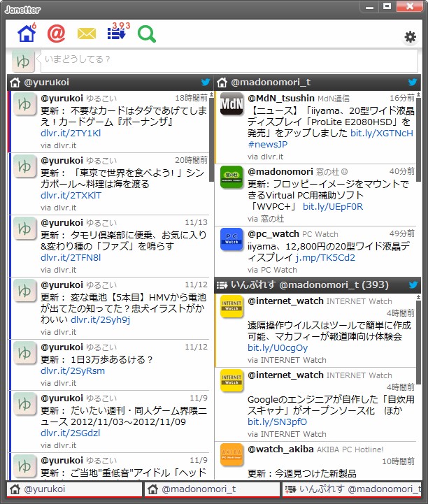Open link j.mp/TK5Cd2
The width and height of the screenshot is (428, 504).
[325, 257]
